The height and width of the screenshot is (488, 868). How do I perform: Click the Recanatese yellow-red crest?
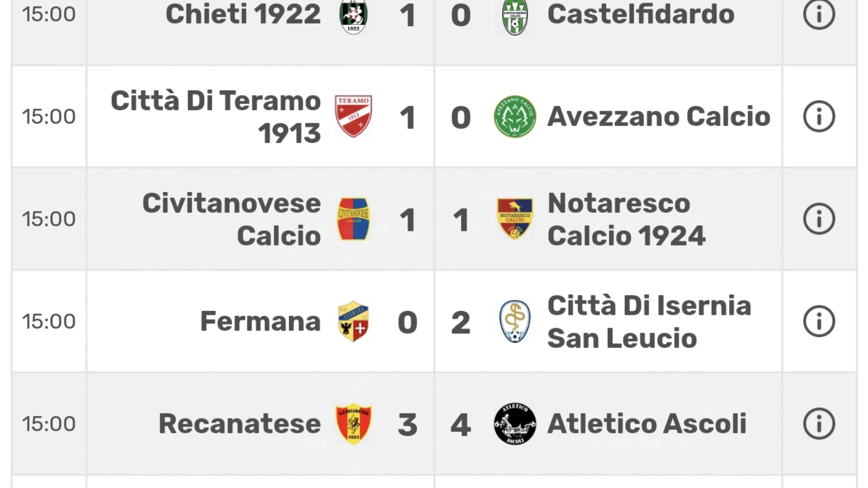click(354, 424)
